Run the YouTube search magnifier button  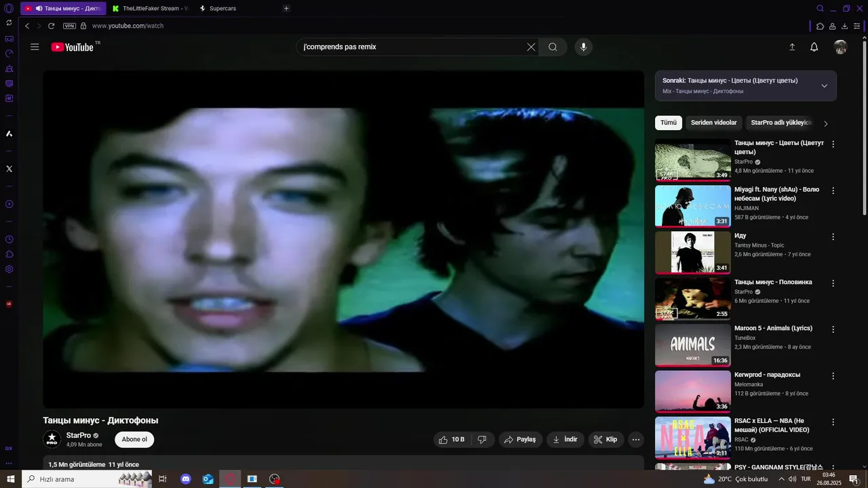click(x=553, y=47)
